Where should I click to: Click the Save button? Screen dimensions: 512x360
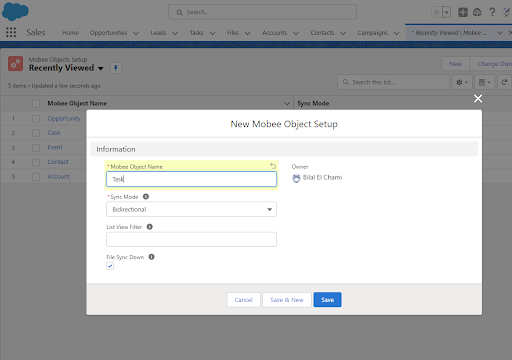(x=327, y=300)
